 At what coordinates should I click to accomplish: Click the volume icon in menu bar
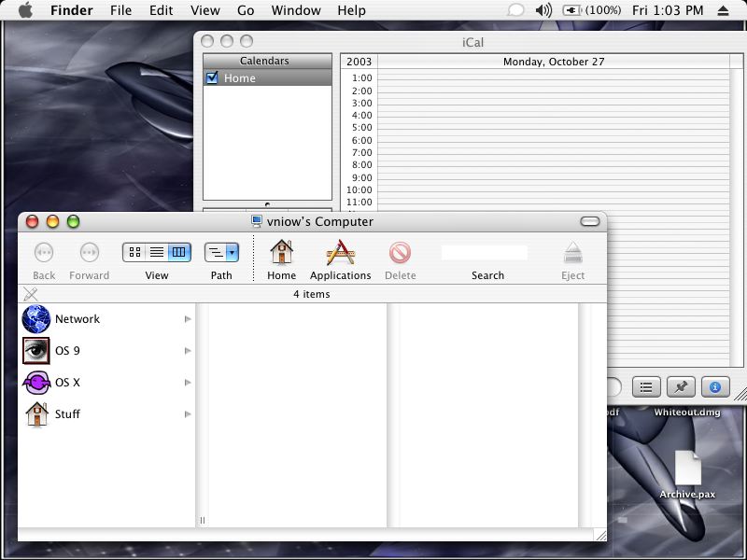pyautogui.click(x=543, y=10)
